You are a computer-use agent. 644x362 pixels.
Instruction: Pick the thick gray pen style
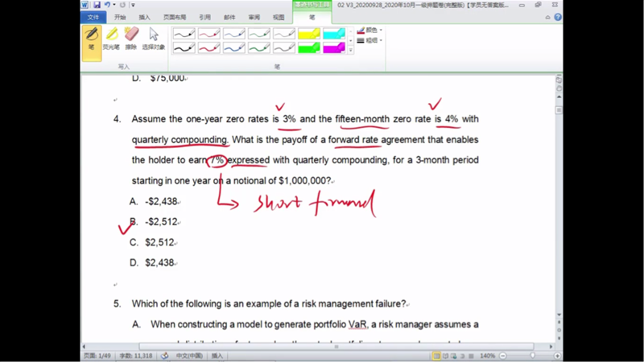pos(284,47)
